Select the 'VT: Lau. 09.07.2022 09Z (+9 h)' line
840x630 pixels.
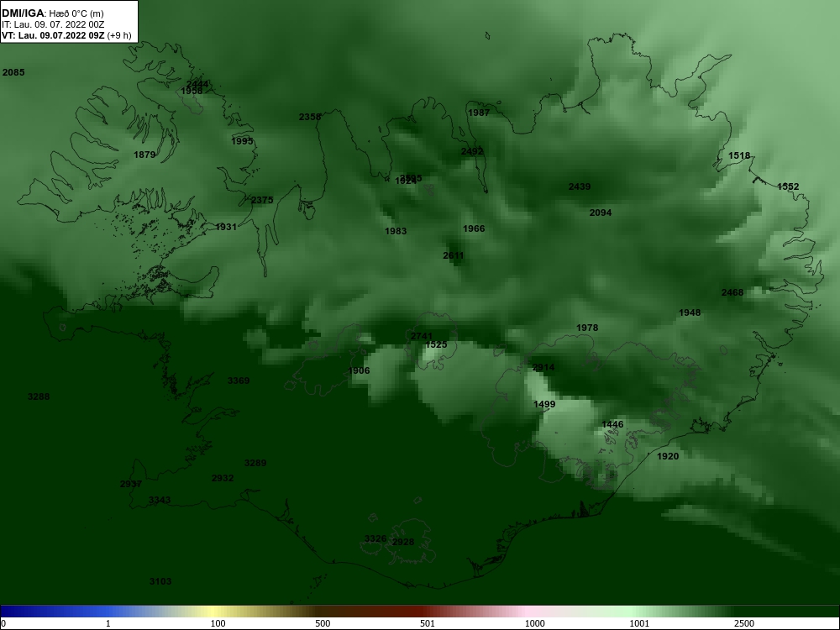pyautogui.click(x=66, y=35)
